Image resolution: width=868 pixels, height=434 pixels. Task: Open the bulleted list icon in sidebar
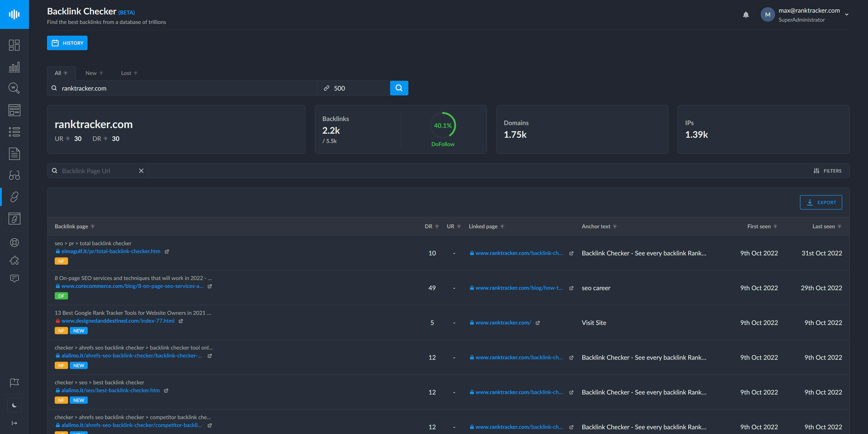[x=14, y=132]
